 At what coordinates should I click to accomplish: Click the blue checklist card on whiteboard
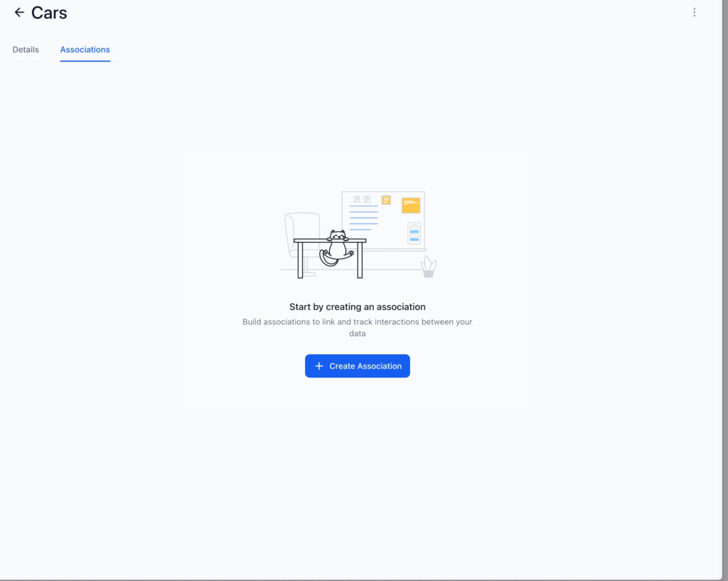click(x=414, y=233)
